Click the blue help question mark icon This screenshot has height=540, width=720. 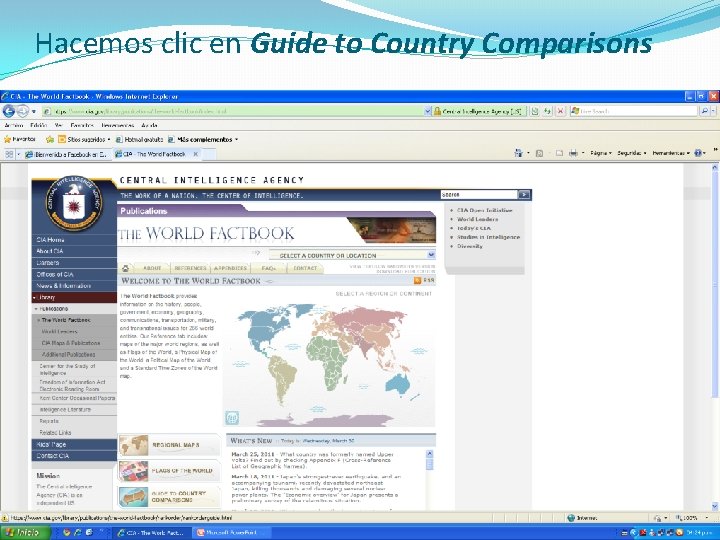(x=698, y=153)
